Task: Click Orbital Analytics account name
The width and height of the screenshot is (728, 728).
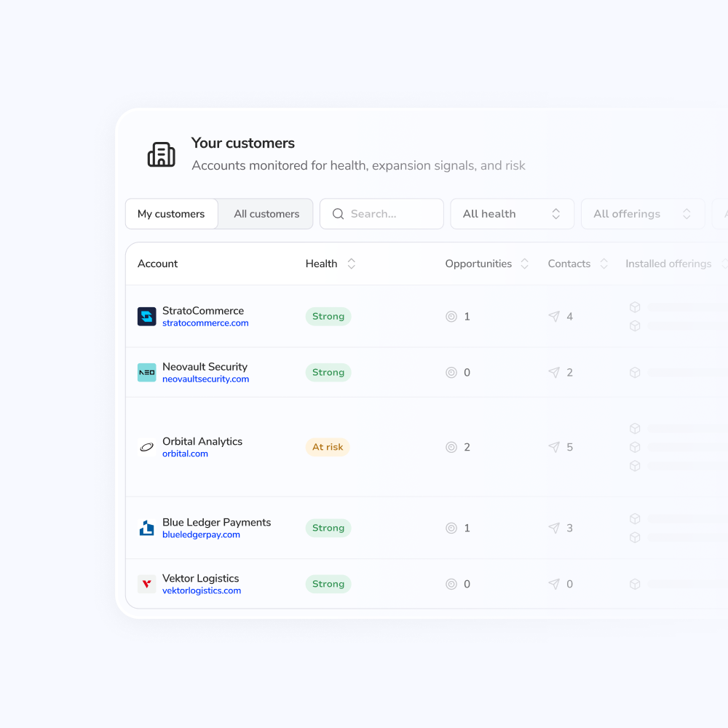Action: click(x=202, y=442)
